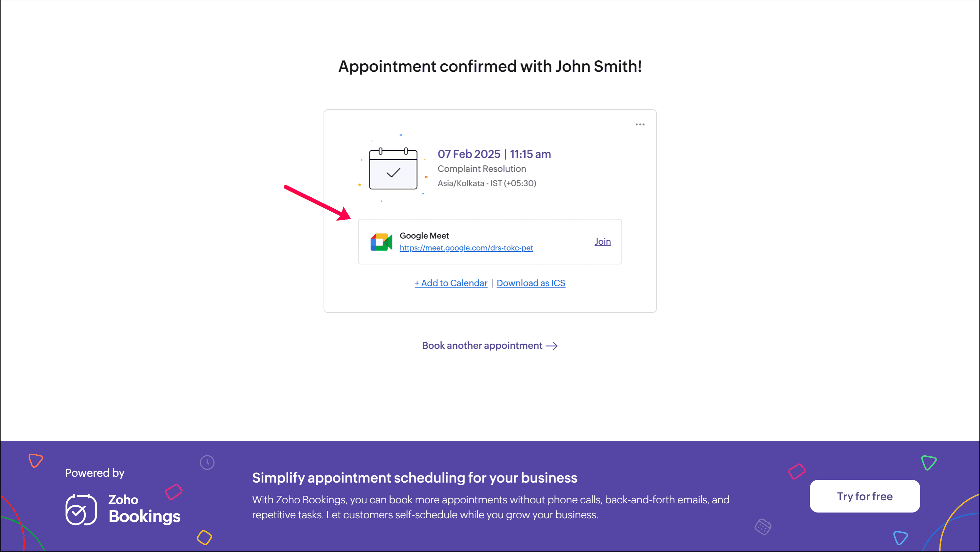Click the Zoho Bookings brand text
Screen dimensions: 980x552
click(144, 509)
